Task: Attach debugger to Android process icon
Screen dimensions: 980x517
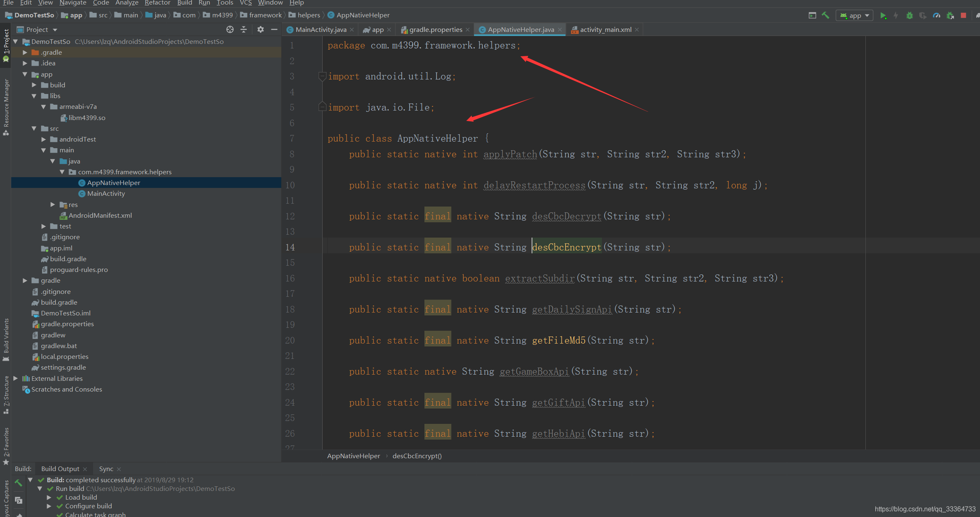Action: 950,15
